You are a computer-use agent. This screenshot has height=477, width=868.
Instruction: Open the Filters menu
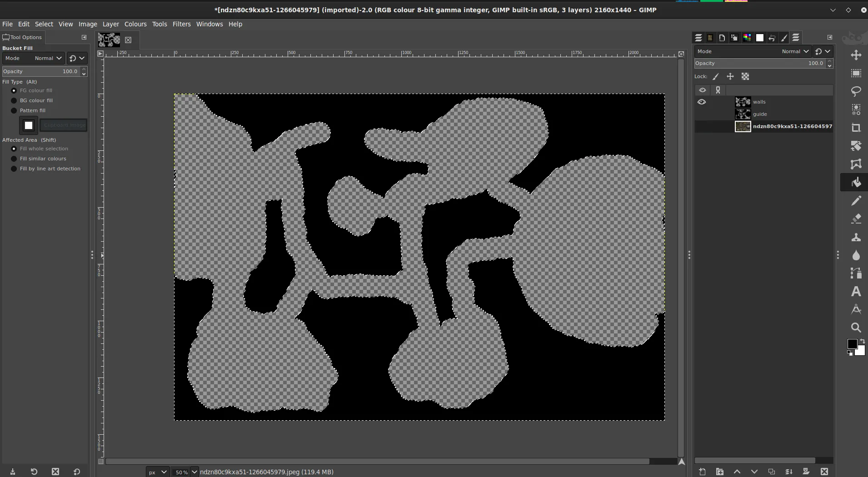pos(181,24)
